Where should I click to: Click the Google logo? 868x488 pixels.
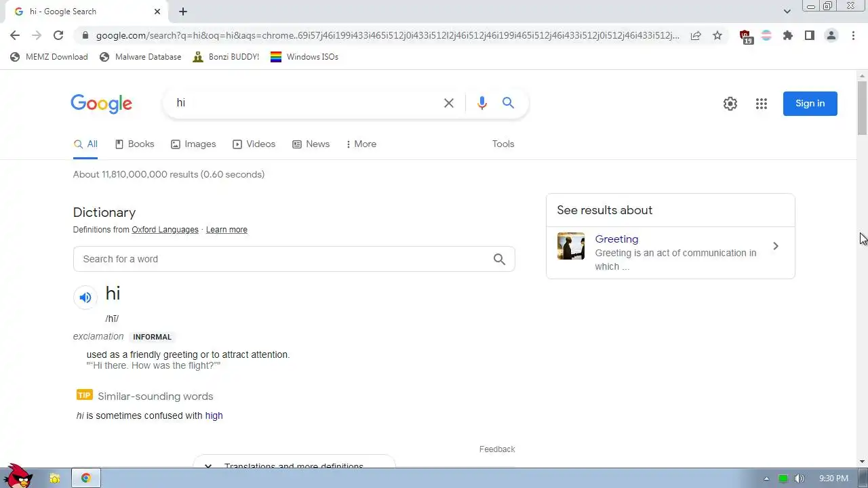(x=101, y=104)
